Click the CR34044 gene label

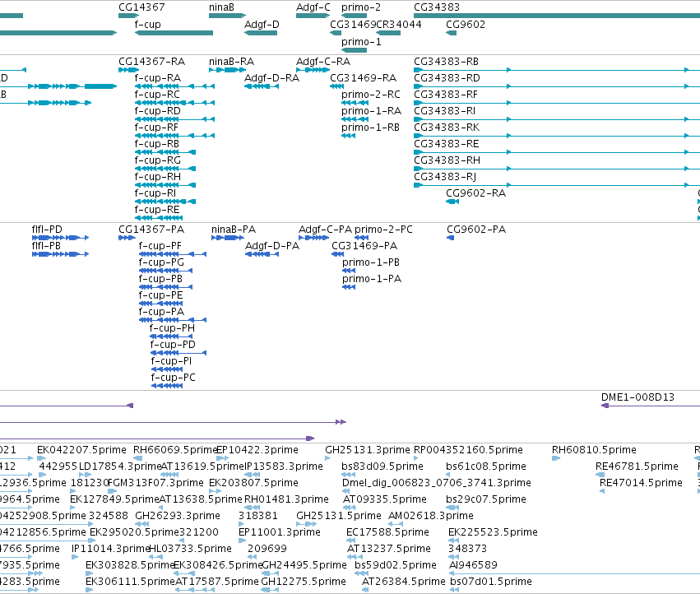tap(399, 25)
